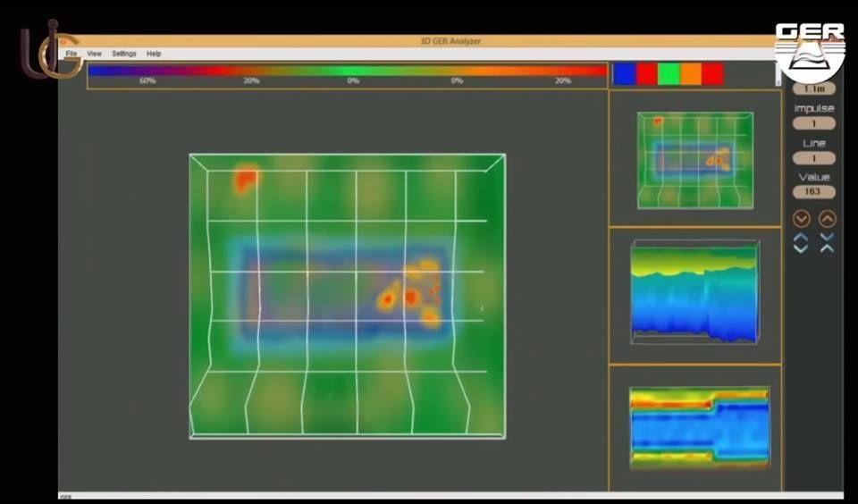Screen dimensions: 858x504
Task: Select the blue color swatch
Action: (x=625, y=74)
